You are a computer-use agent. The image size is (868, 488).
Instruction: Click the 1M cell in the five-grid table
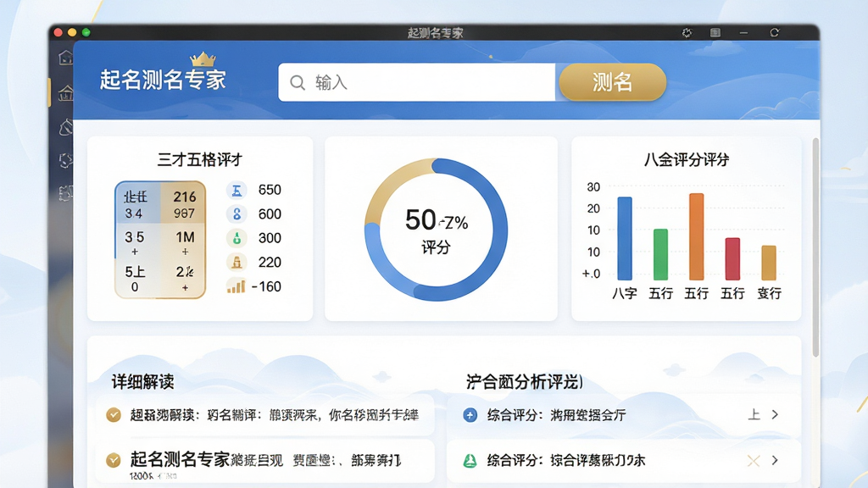(185, 237)
